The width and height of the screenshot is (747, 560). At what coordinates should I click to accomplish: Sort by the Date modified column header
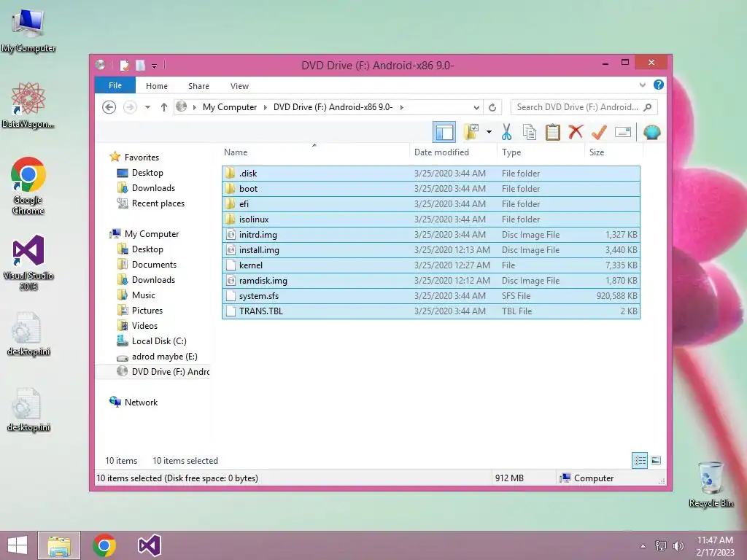(453, 152)
